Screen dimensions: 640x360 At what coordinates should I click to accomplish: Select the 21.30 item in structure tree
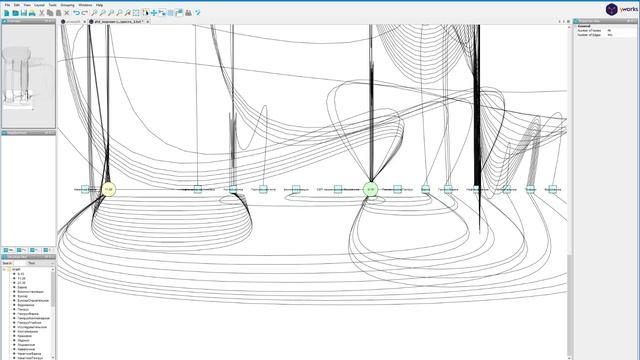pyautogui.click(x=21, y=283)
